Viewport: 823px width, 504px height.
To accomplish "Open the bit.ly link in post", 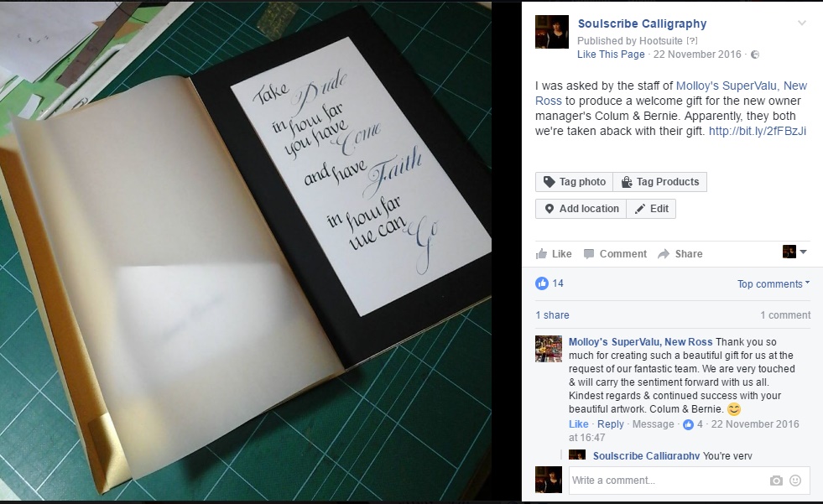I will point(758,131).
